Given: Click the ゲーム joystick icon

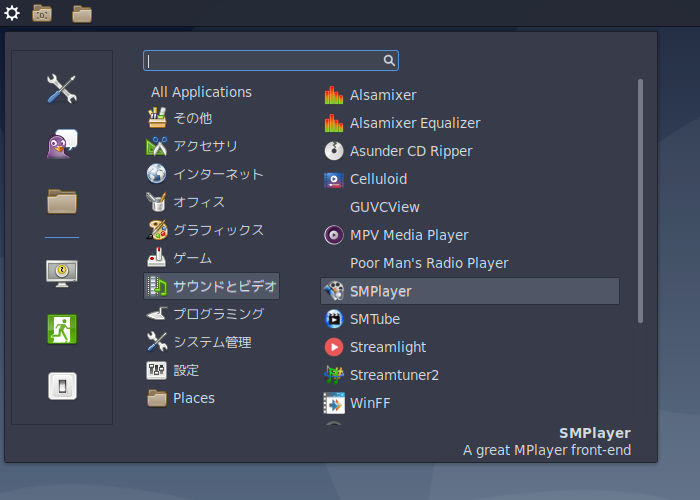Looking at the screenshot, I should [x=157, y=258].
